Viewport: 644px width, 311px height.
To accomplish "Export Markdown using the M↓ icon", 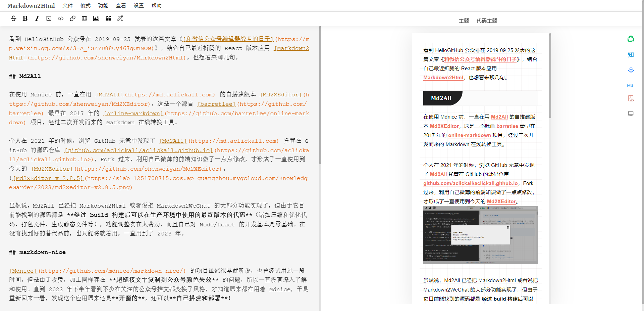I will click(x=630, y=86).
